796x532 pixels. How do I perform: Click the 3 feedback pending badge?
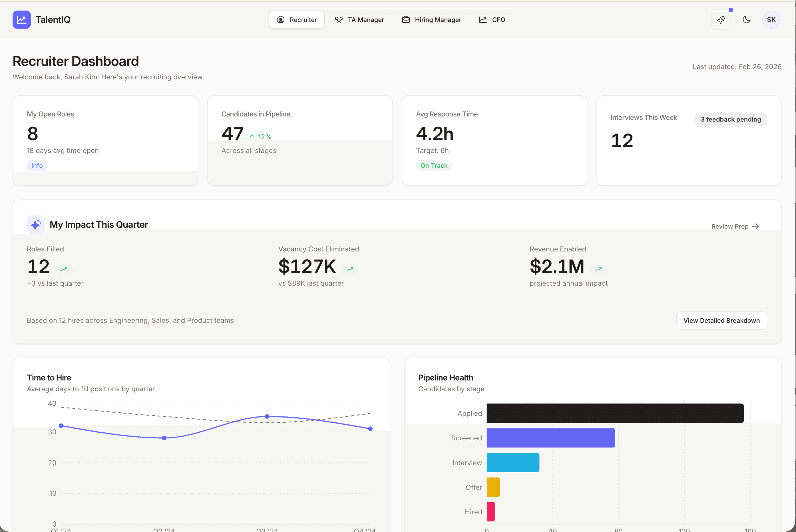[x=731, y=119]
